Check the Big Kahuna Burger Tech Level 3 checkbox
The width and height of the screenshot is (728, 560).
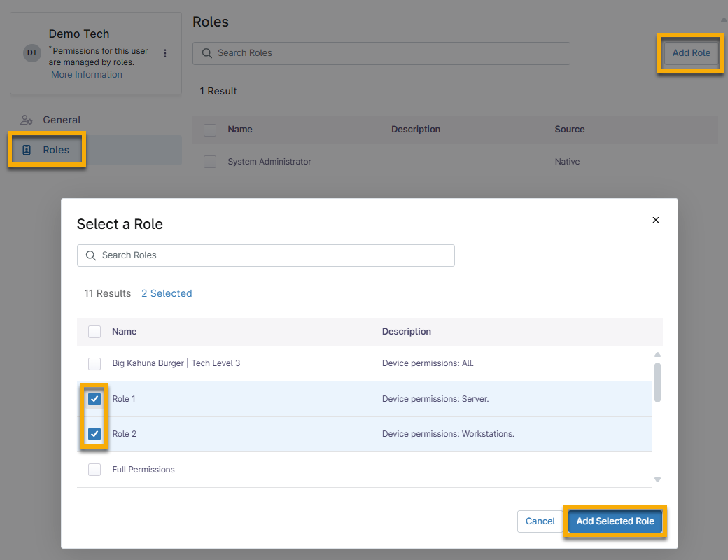(x=94, y=364)
